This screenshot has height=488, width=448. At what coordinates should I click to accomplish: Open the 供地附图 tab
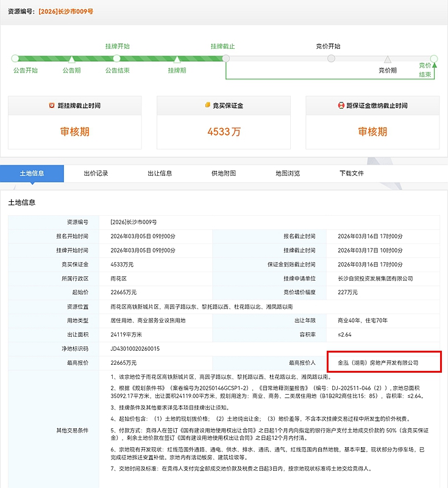click(224, 173)
